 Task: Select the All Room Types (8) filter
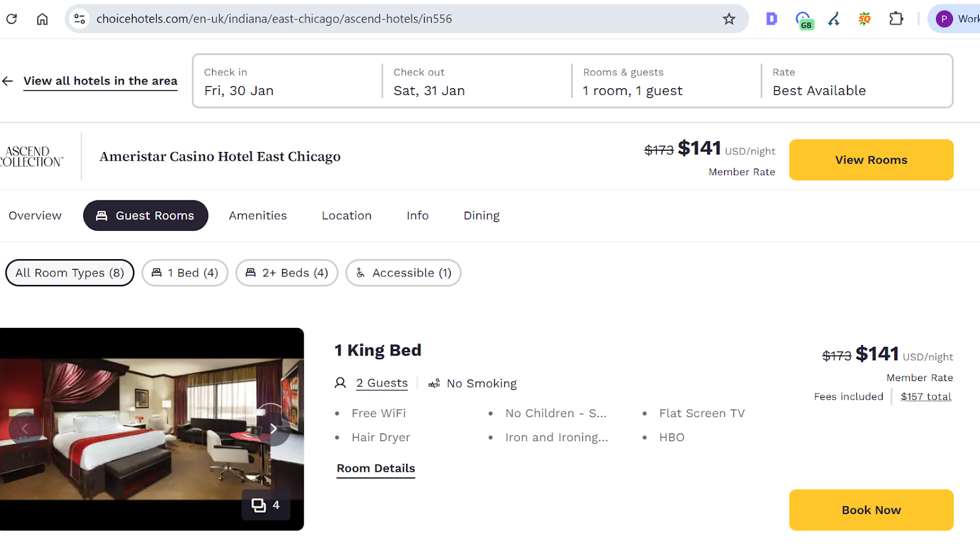[x=70, y=273]
